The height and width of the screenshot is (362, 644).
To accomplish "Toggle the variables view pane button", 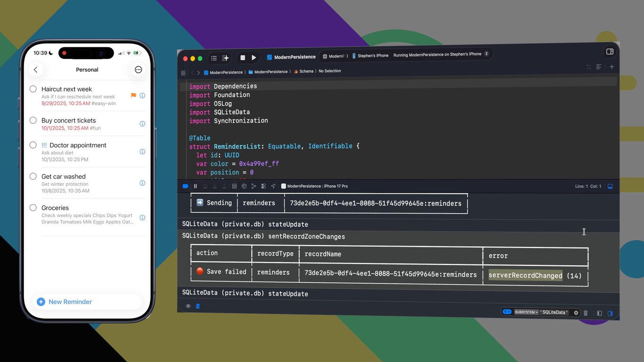I will point(600,313).
